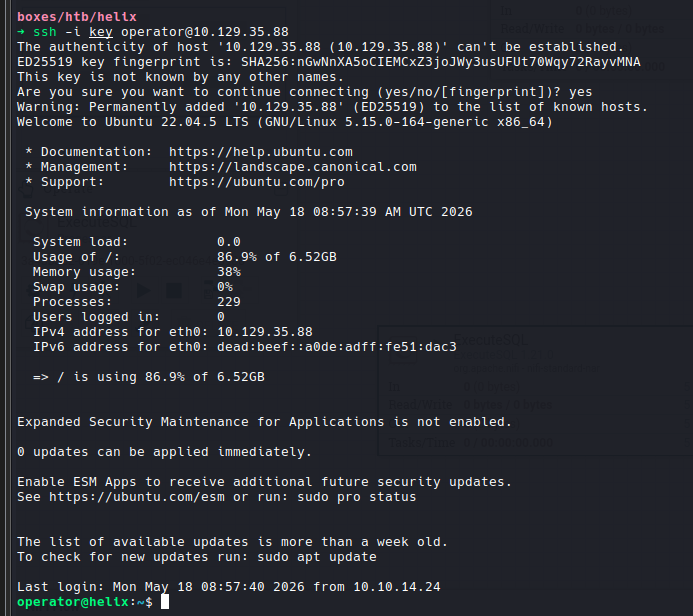Open the https://ubuntu.com/pro support link

[x=257, y=182]
